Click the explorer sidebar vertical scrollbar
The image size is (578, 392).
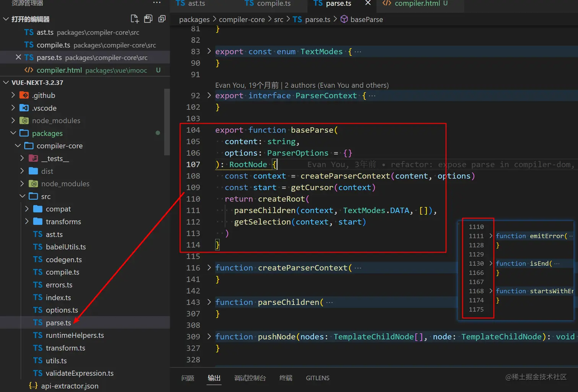pos(167,122)
